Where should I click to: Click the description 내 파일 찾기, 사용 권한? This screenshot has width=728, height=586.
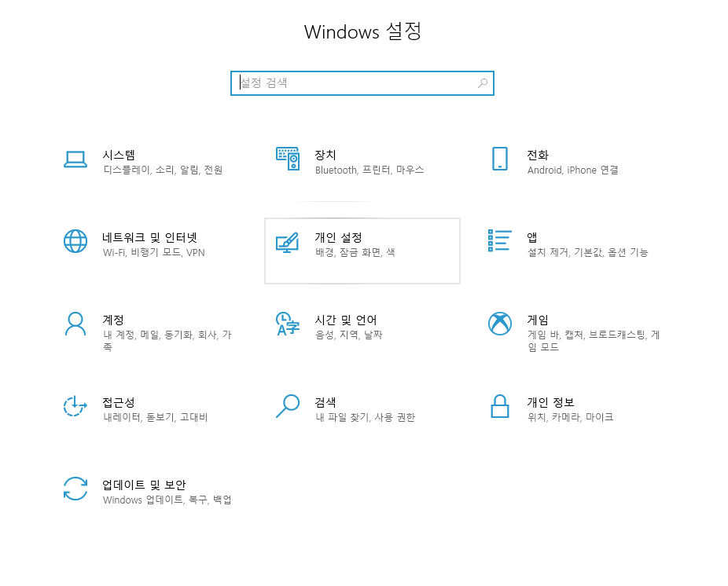click(x=366, y=417)
